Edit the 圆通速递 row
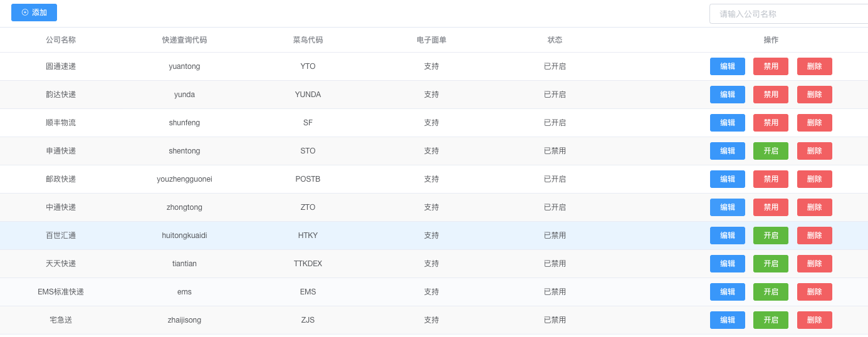The image size is (868, 337). [727, 66]
